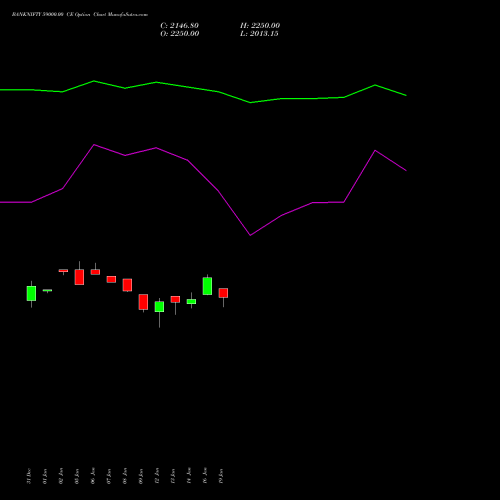Screen dimensions: 500x500
Task: Click the green long-wick candlestick above 12 Jan
Action: pos(159,307)
